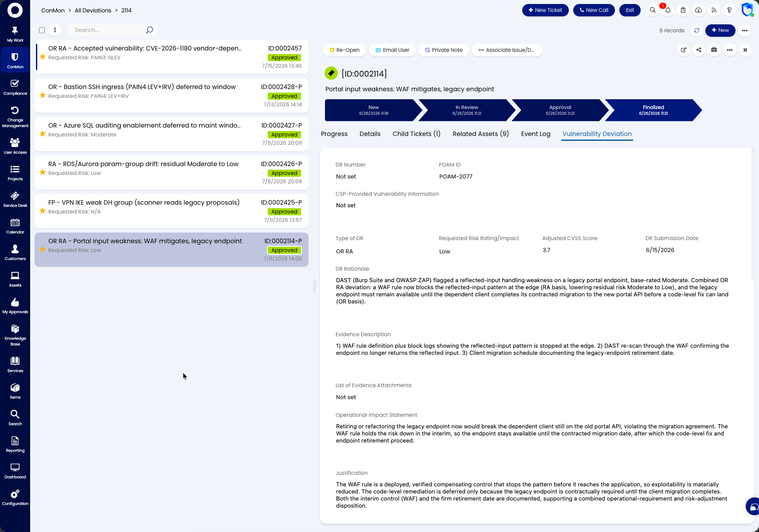Screen dimensions: 759x532
Task: Click the ConMon breadcrumb link
Action: tap(53, 10)
